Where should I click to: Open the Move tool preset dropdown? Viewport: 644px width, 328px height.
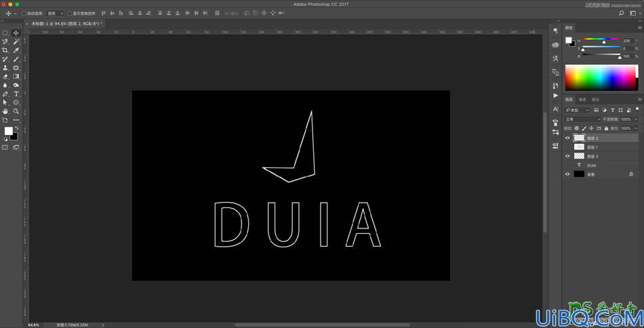15,13
